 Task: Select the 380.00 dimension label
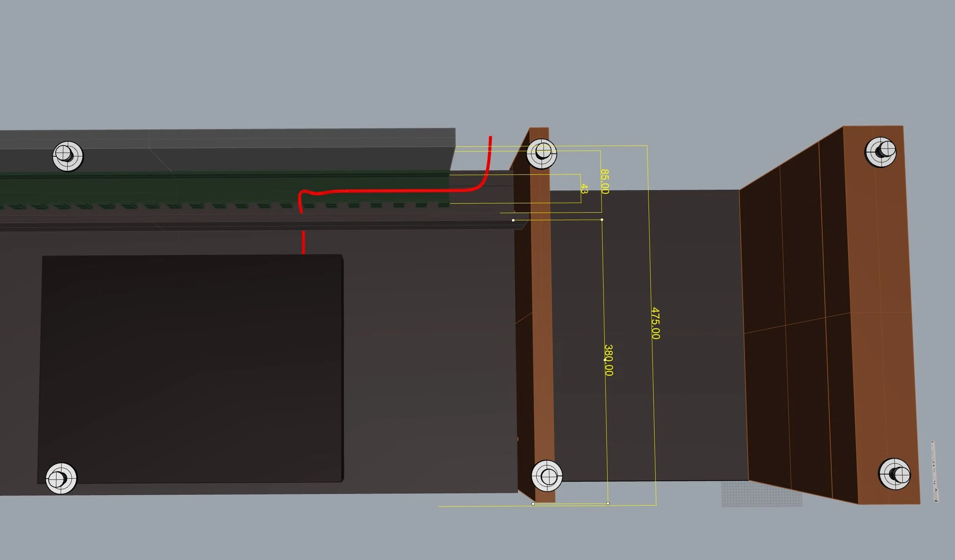(609, 360)
